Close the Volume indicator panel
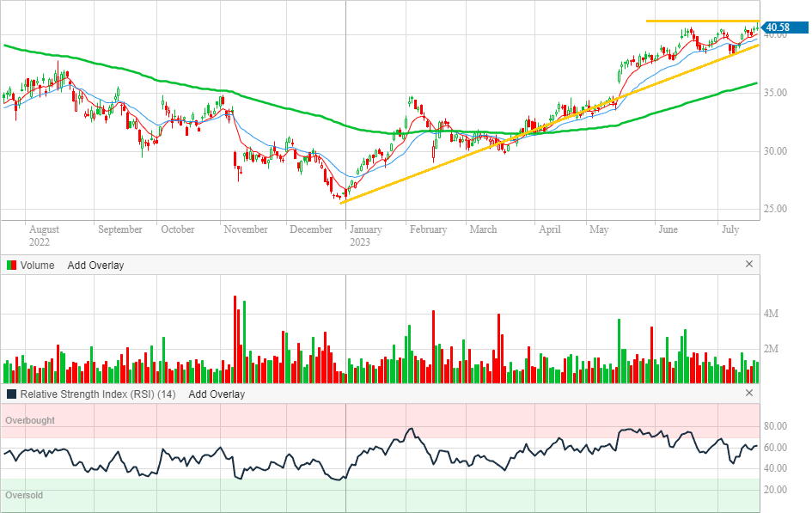 [x=748, y=265]
